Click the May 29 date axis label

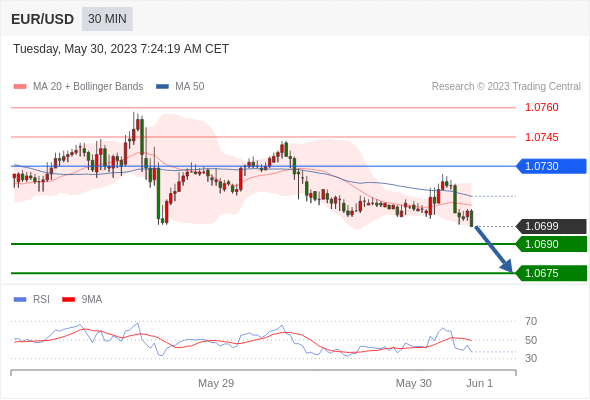tap(216, 383)
